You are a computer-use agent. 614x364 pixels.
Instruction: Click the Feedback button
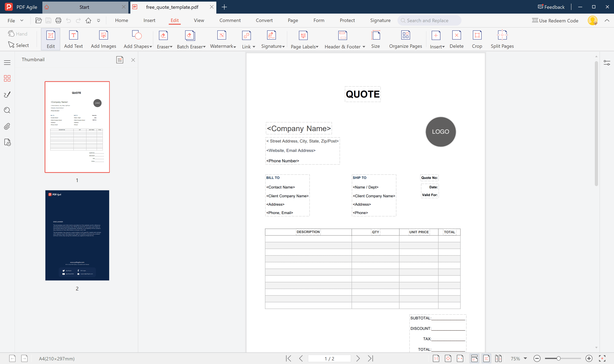(551, 7)
